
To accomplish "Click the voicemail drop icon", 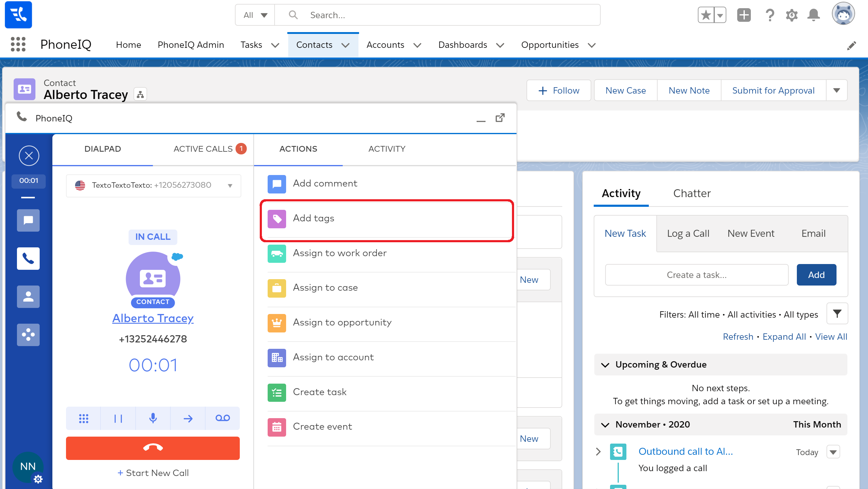I will tap(223, 418).
